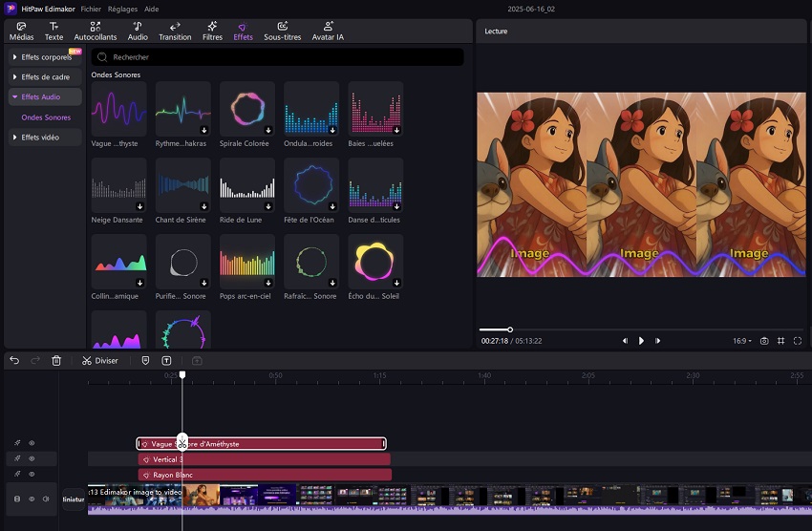Download the Neige Dansante effect
812x531 pixels.
139,206
